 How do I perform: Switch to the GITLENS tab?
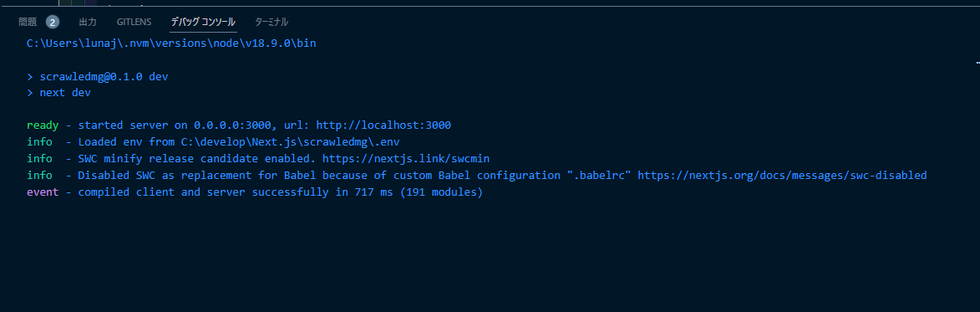click(x=134, y=22)
